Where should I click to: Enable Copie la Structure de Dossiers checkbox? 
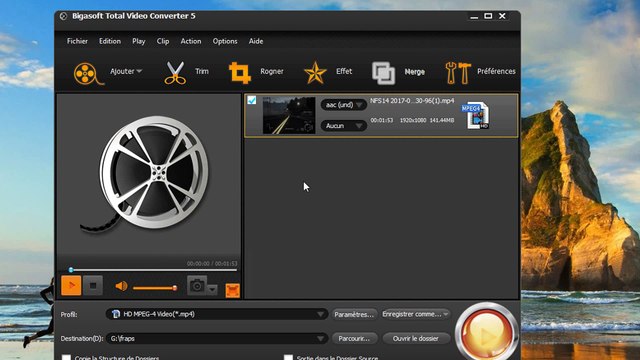coord(66,358)
